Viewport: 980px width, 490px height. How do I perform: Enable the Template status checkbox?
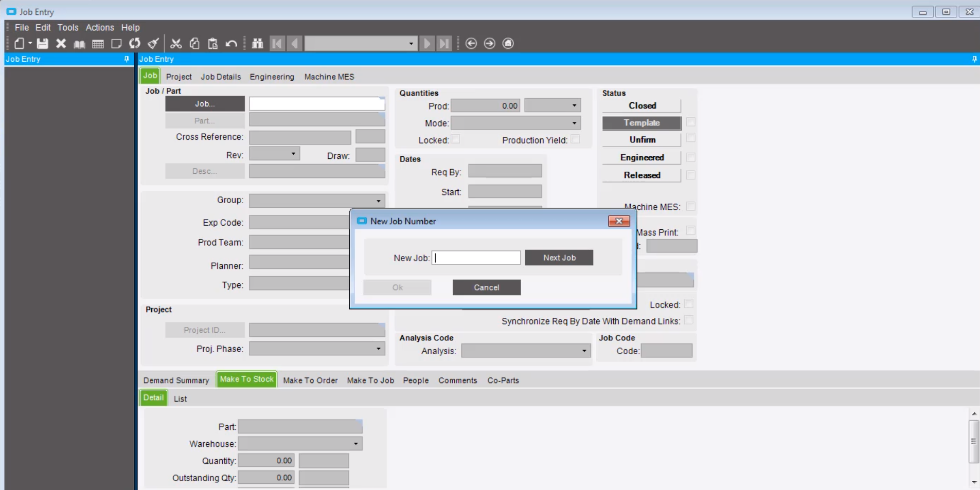pyautogui.click(x=691, y=122)
